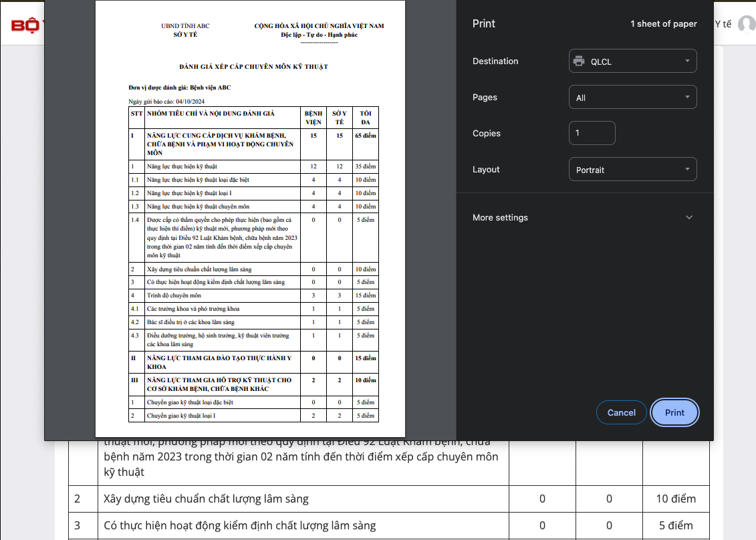Click the '10 điểm' cell in background table
Image resolution: width=756 pixels, height=540 pixels.
pos(676,499)
